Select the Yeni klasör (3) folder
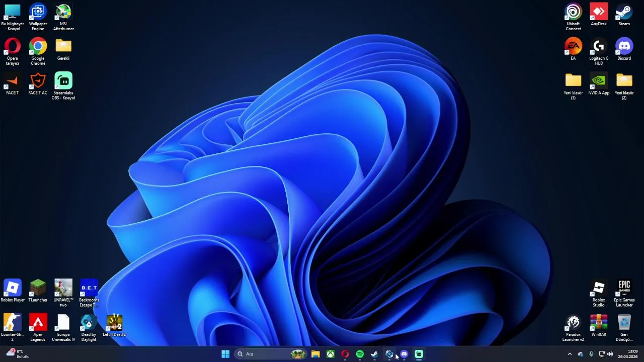This screenshot has width=644, height=362. click(573, 86)
